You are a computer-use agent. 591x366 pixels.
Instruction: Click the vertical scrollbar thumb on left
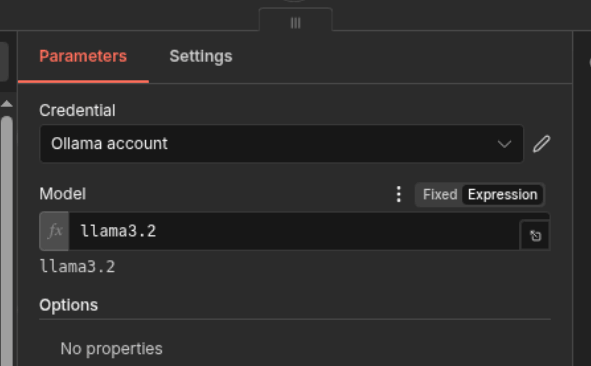pyautogui.click(x=7, y=241)
